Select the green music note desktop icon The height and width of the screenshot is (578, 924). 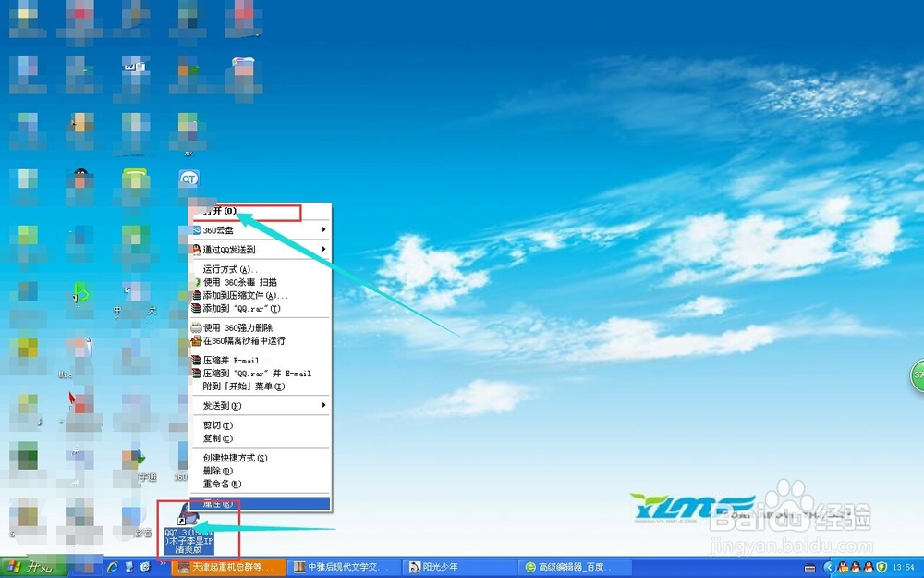(x=80, y=292)
